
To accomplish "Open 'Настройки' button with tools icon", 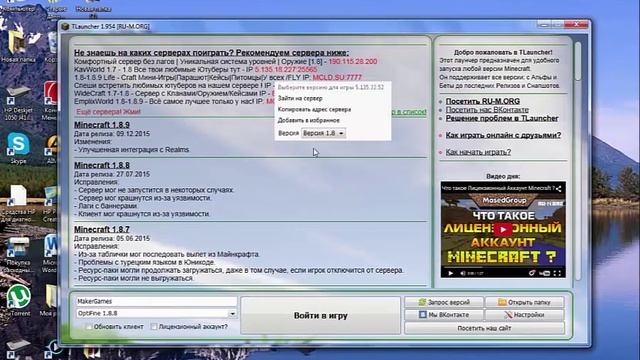I will point(524,315).
